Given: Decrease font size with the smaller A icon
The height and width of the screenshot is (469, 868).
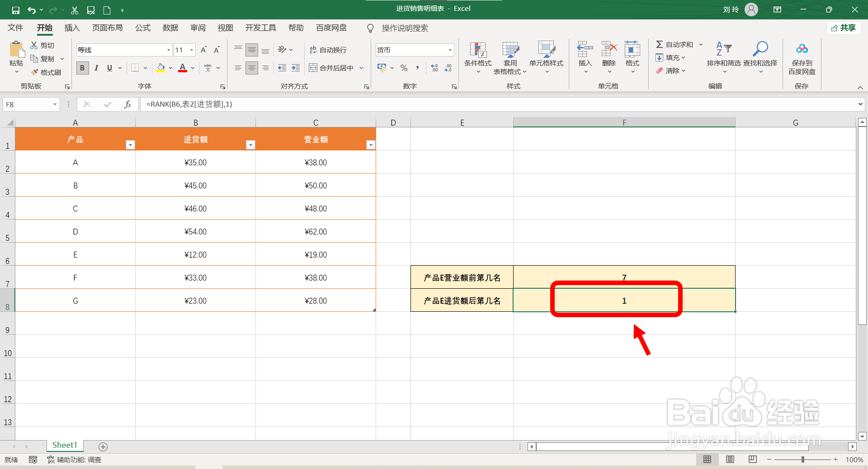Looking at the screenshot, I should click(x=217, y=50).
